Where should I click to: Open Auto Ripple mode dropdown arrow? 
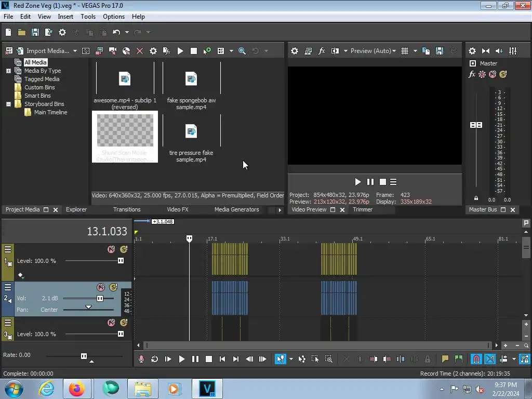tap(514, 359)
